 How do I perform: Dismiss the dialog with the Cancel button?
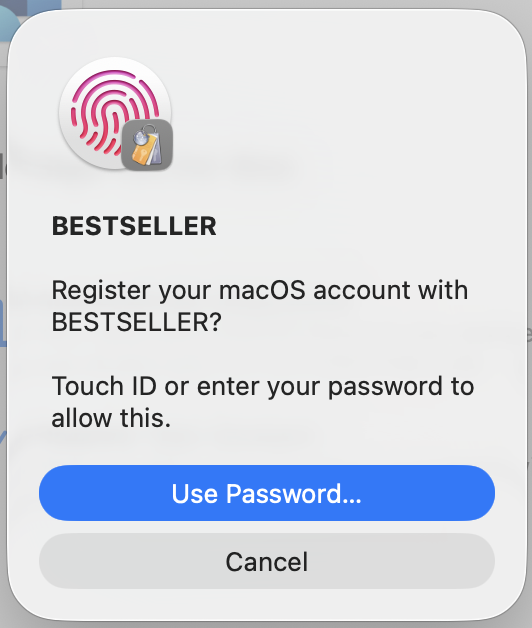[x=267, y=561]
